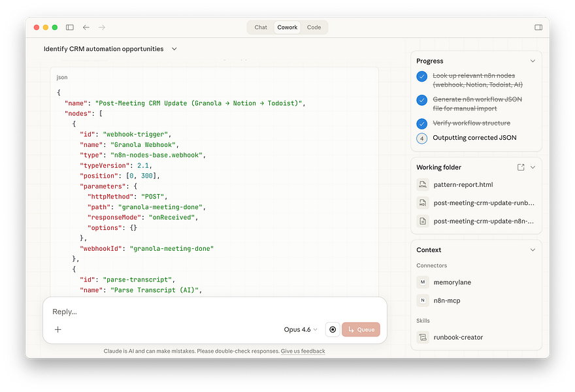The width and height of the screenshot is (575, 392).
Task: Click the memorylane connector name
Action: pos(452,282)
